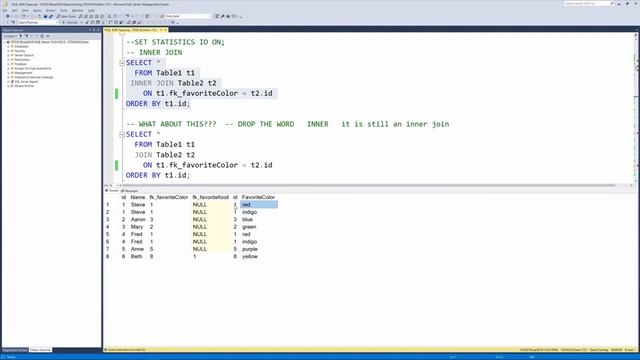
Task: Close the Object Explorer panel
Action: (x=98, y=30)
